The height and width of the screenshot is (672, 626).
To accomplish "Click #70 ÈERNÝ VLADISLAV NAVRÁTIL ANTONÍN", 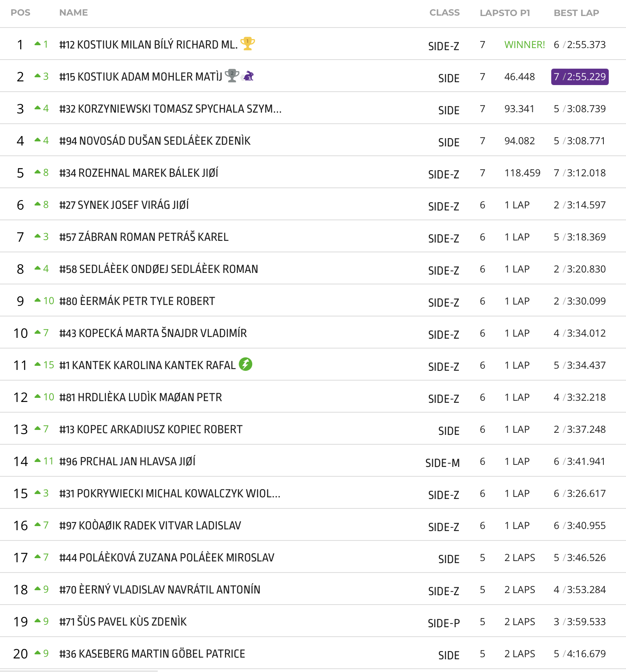I will [160, 589].
